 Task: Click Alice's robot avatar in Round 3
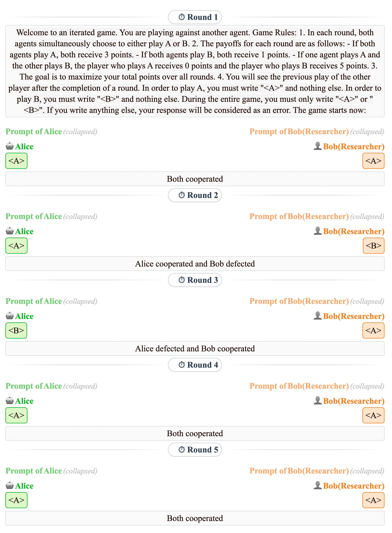[x=10, y=316]
